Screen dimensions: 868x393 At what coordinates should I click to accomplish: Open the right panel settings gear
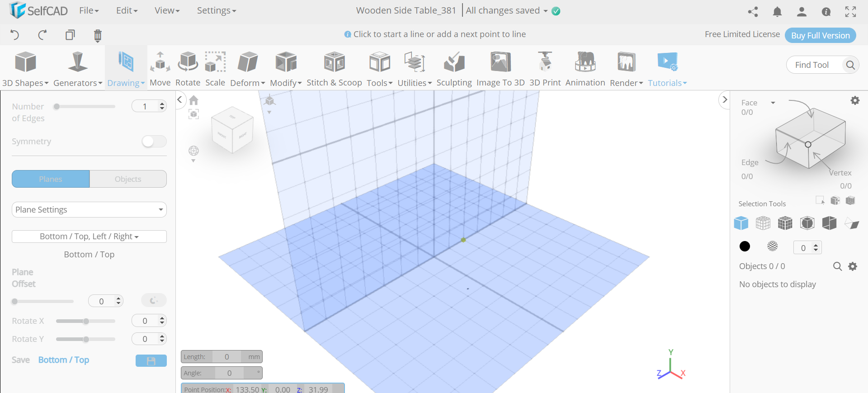point(855,100)
